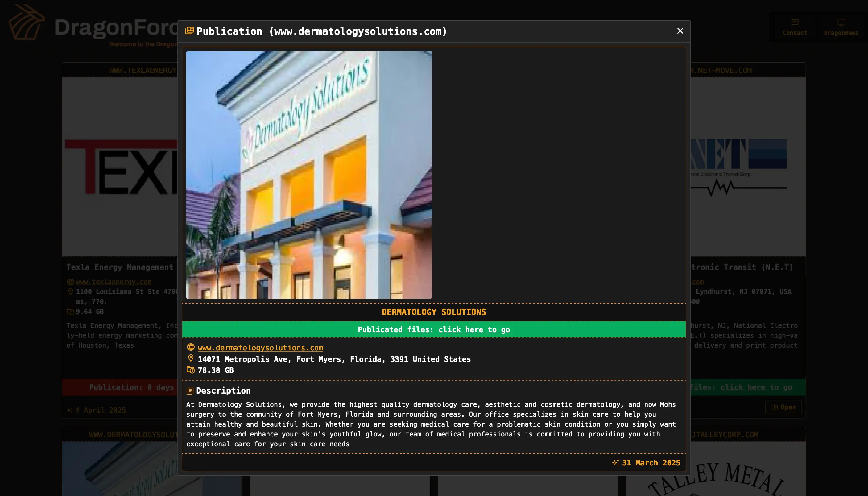
Task: Follow the 'click here to go' link in green bar
Action: coord(474,329)
